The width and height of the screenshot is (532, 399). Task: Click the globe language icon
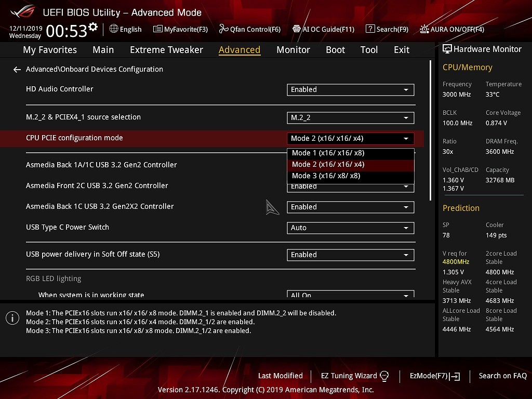point(114,29)
